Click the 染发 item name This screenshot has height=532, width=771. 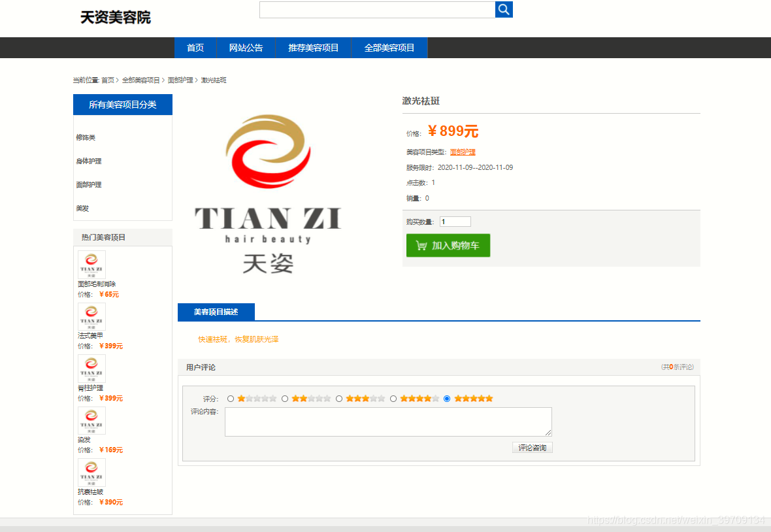coord(84,440)
